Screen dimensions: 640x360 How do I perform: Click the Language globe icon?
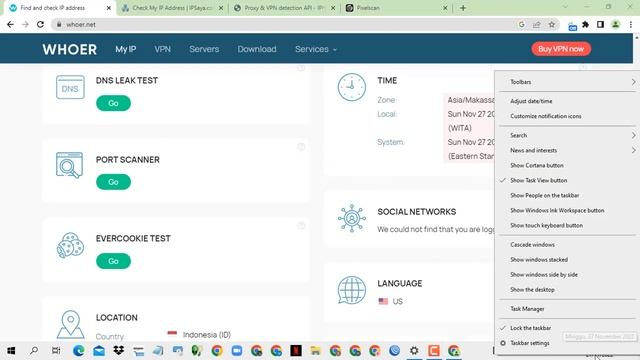point(351,290)
